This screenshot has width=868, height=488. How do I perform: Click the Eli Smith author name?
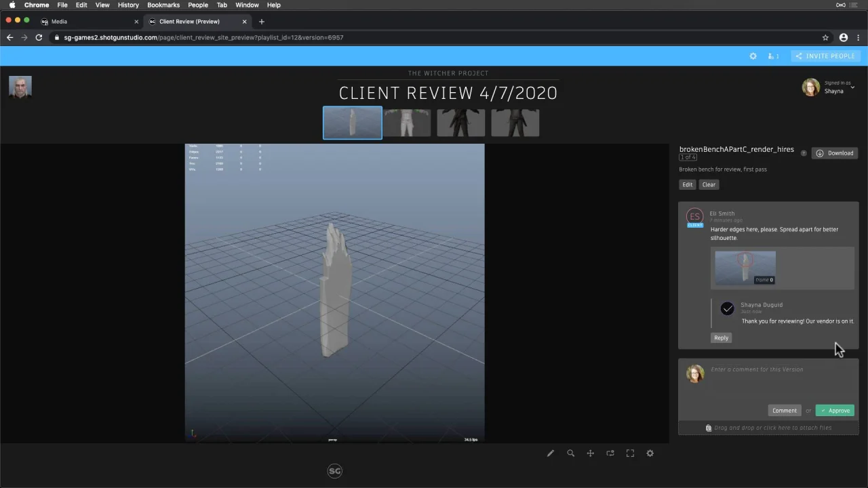[x=722, y=213]
